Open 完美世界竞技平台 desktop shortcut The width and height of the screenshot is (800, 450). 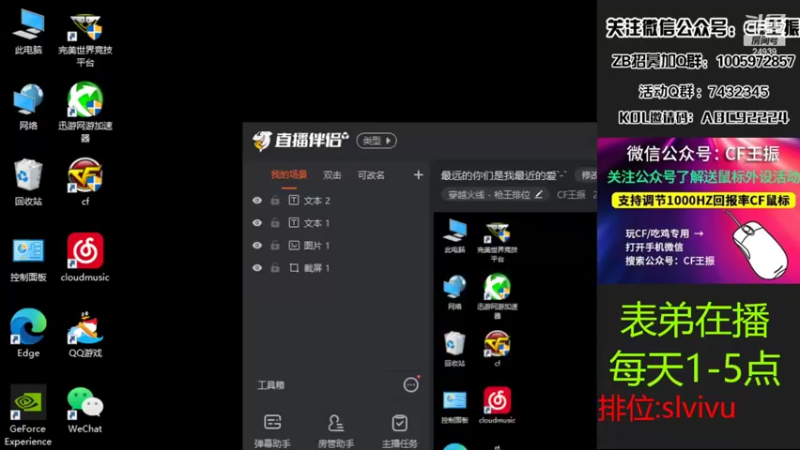click(85, 40)
